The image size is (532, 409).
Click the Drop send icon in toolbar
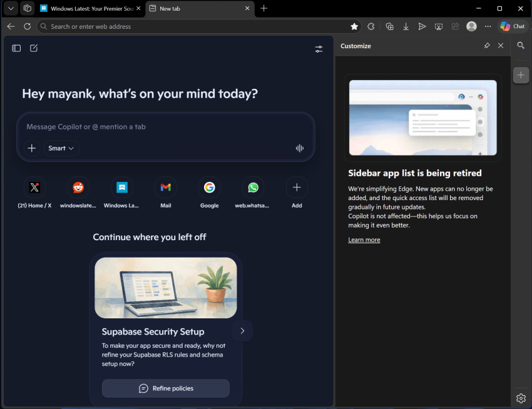click(x=422, y=26)
